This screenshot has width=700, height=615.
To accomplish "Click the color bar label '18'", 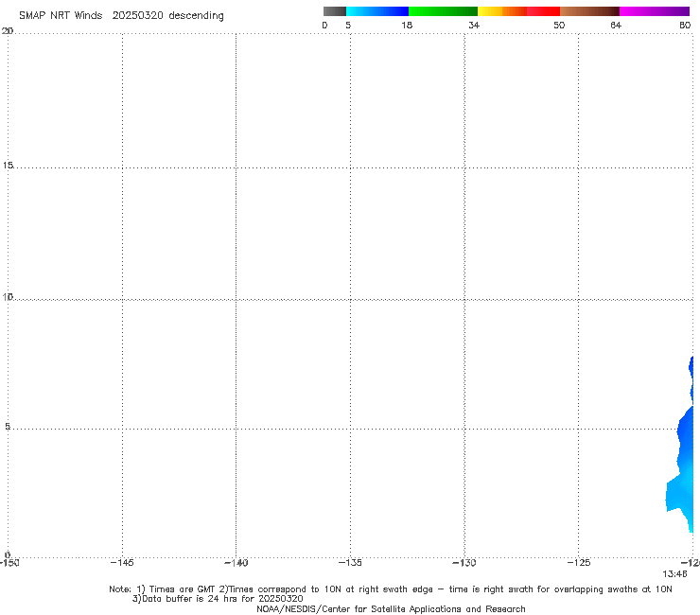I will 407,26.
